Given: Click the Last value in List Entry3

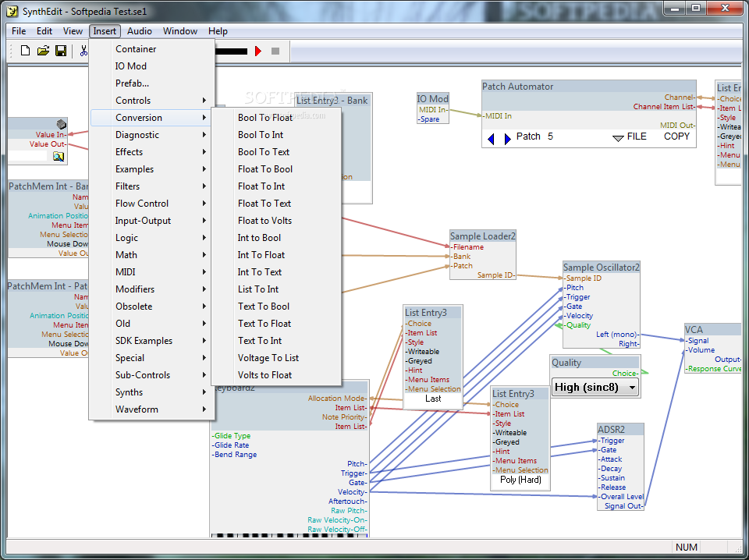Looking at the screenshot, I should click(433, 399).
